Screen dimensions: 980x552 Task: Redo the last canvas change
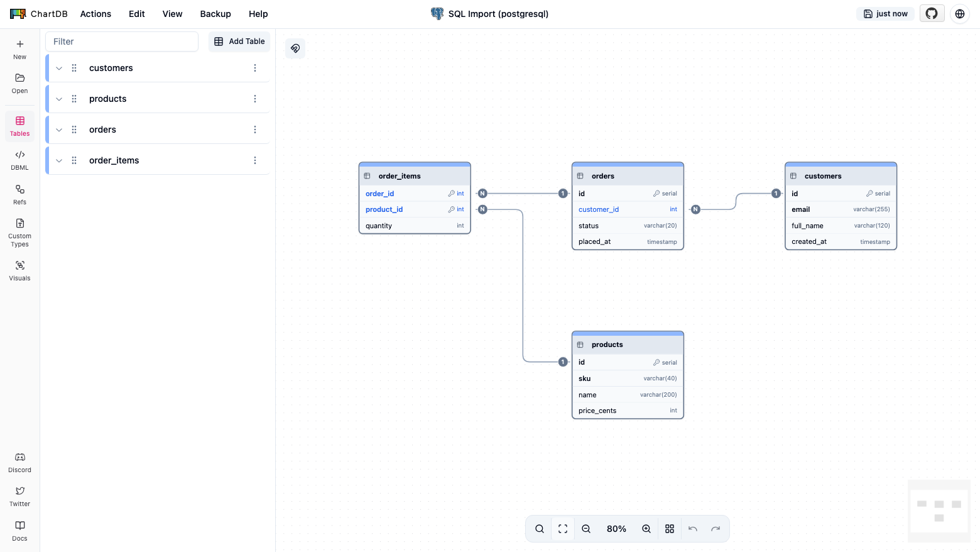[x=716, y=529]
